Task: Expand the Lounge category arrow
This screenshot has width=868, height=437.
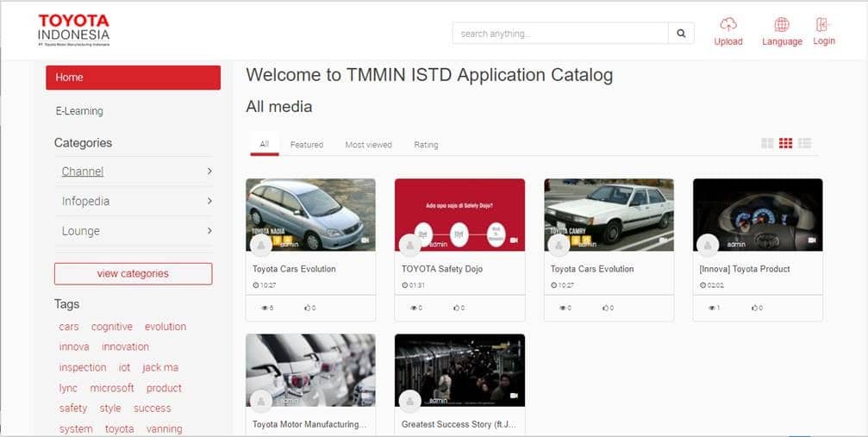Action: [x=209, y=230]
